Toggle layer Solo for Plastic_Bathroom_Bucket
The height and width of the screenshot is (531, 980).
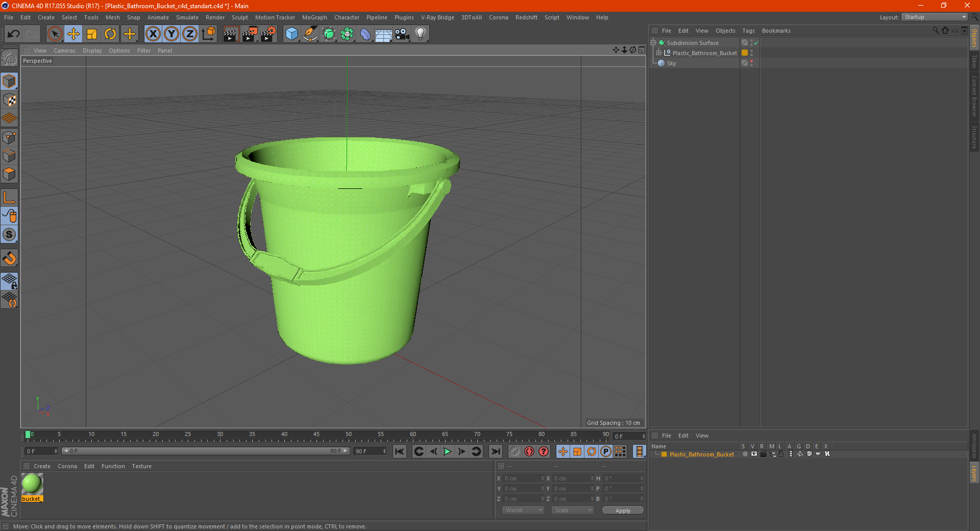[x=745, y=454]
